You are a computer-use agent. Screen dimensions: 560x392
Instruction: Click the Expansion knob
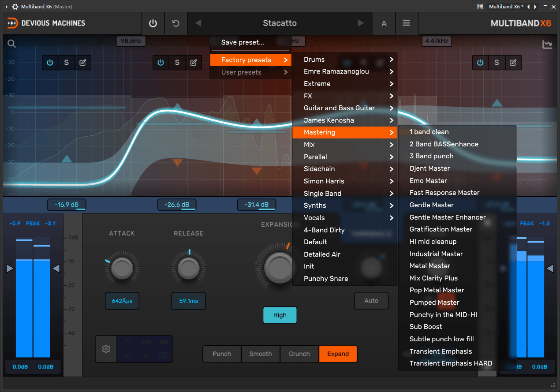279,267
